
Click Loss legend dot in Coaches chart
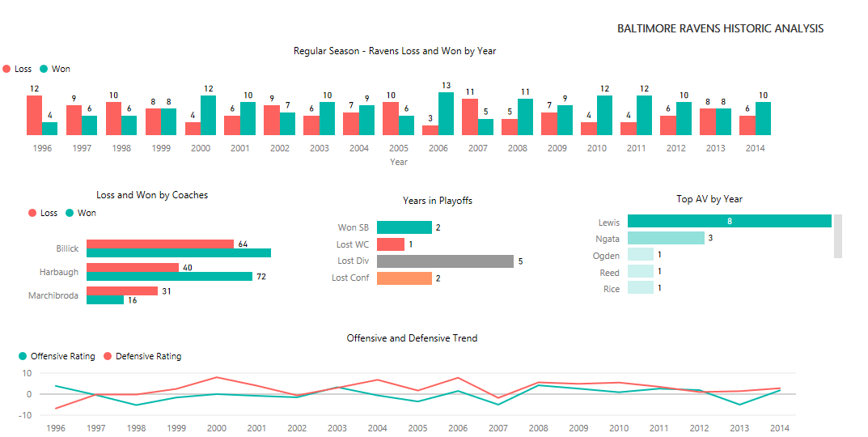[x=32, y=213]
